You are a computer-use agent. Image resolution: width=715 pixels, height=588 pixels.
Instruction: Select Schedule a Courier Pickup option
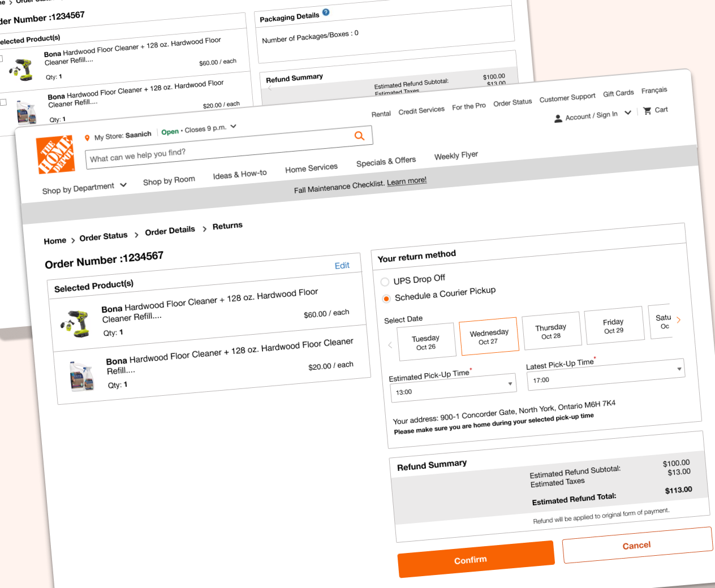click(386, 299)
